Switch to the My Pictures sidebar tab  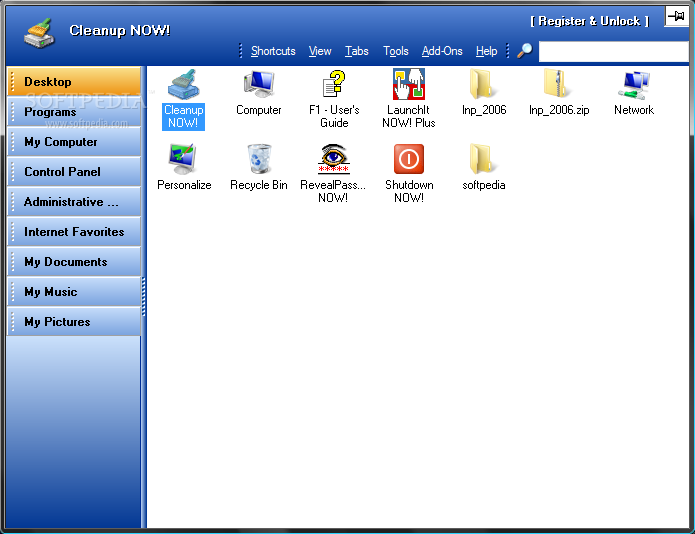tap(74, 322)
